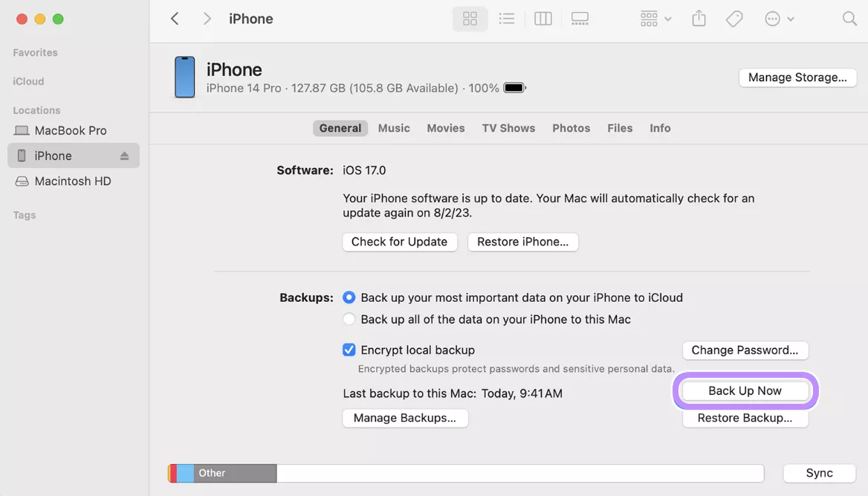
Task: Select Macintosh HD in the sidebar
Action: click(72, 181)
